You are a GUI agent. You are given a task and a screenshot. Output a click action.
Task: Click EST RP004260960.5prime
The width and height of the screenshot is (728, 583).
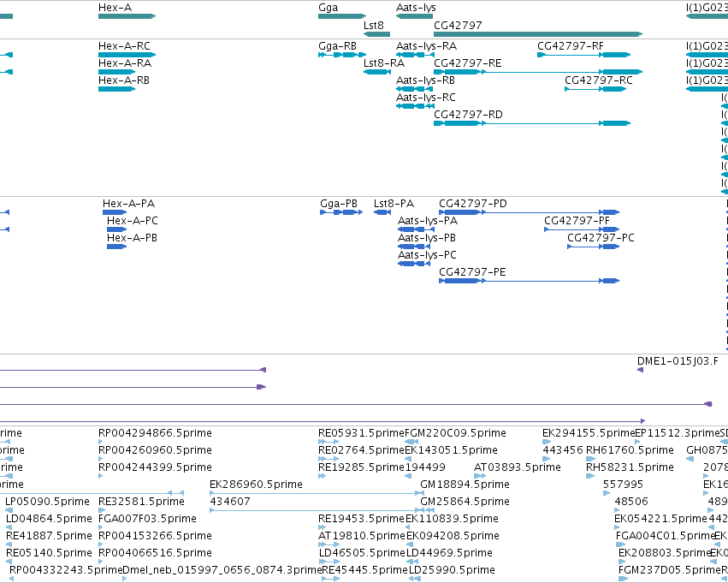click(x=101, y=459)
